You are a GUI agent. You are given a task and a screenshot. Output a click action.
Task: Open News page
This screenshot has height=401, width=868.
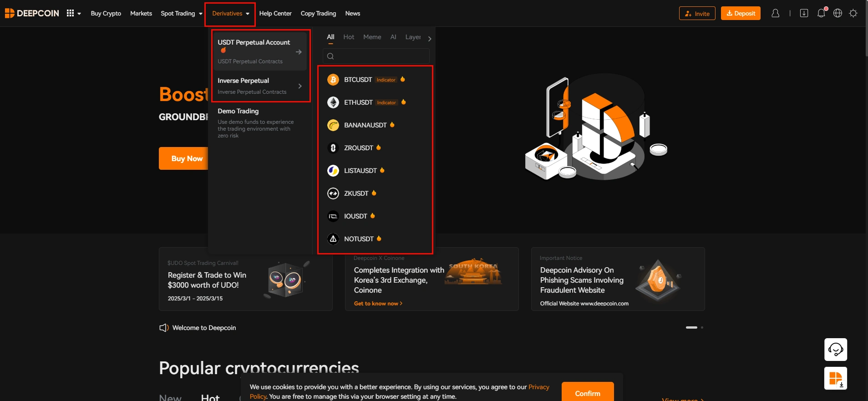tap(353, 13)
